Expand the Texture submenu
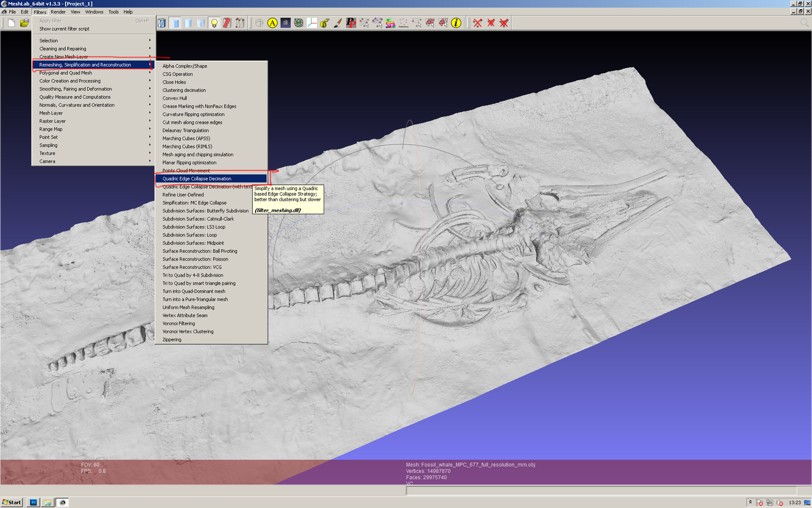The width and height of the screenshot is (812, 508). point(94,153)
